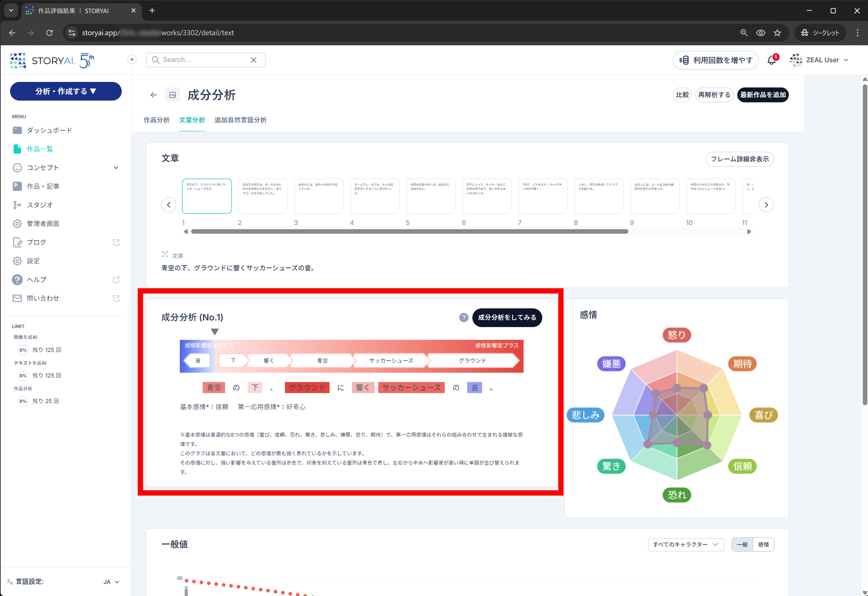
Task: Click the STORYAI logo
Action: (x=52, y=60)
